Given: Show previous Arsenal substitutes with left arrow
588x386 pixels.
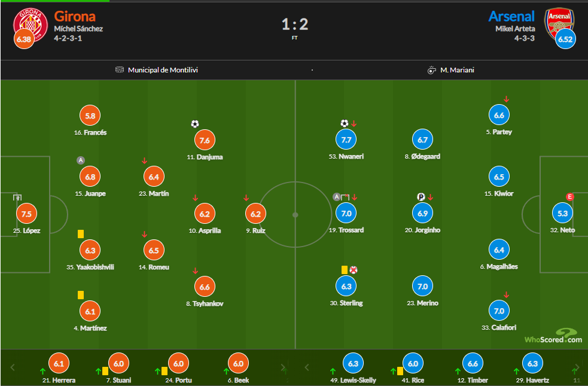Looking at the screenshot, I should pyautogui.click(x=307, y=367).
